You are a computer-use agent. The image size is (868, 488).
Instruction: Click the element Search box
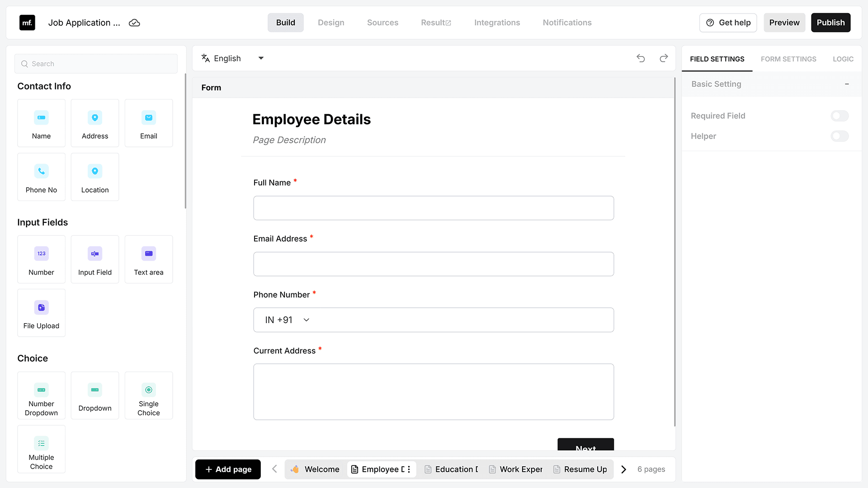pos(96,64)
